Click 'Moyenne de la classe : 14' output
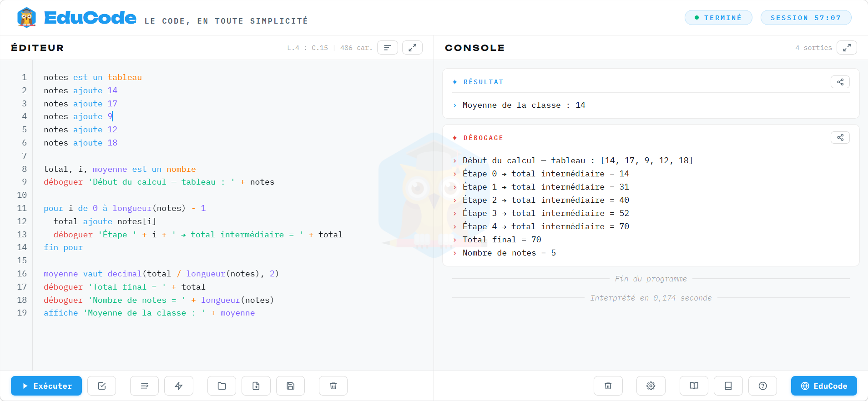Screen dimensions: 868x401 click(x=524, y=105)
